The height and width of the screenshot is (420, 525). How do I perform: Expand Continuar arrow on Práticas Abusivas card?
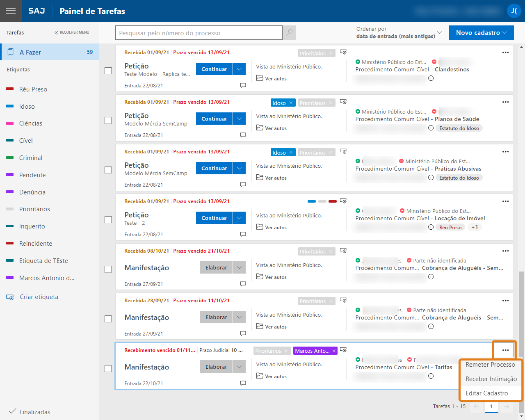[x=240, y=168]
